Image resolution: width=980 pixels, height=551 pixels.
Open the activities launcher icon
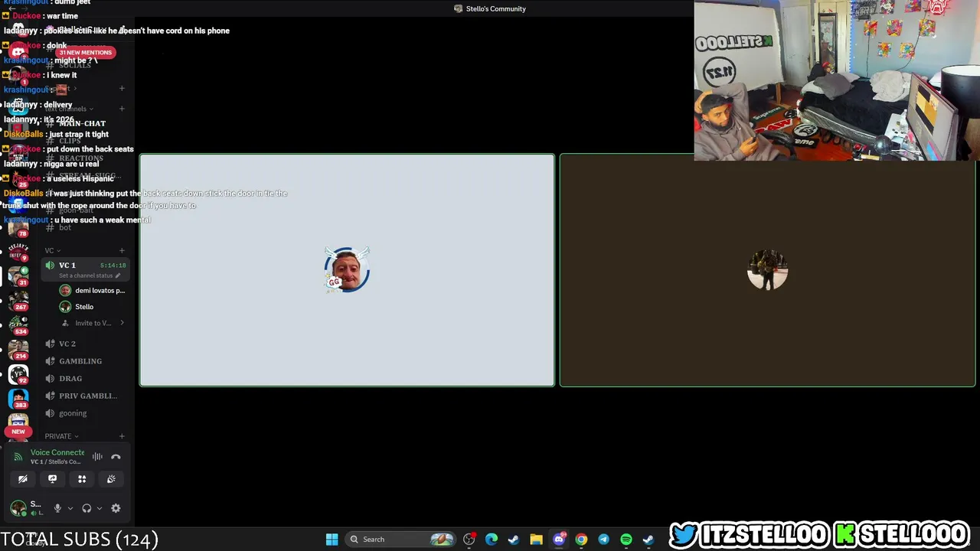point(82,479)
